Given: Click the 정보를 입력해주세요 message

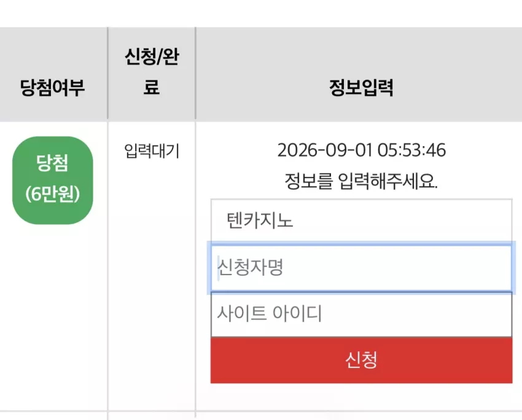Looking at the screenshot, I should click(x=361, y=181).
